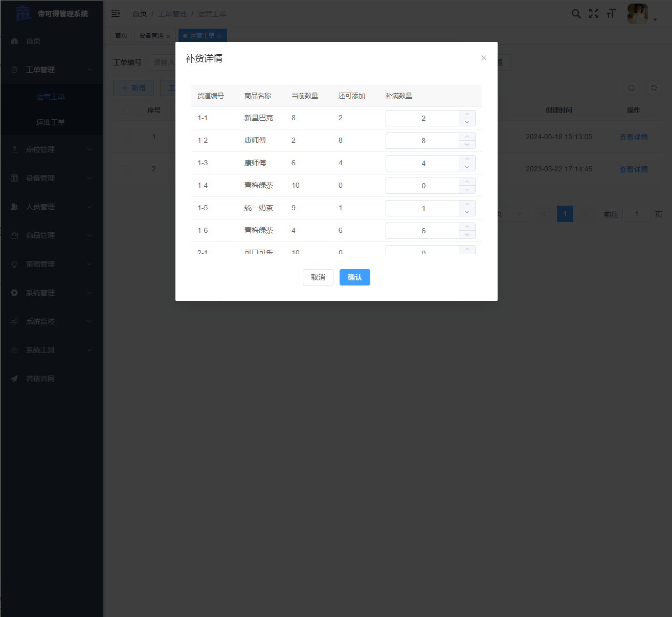
Task: Tick the checkbox for row 2
Action: 127,169
